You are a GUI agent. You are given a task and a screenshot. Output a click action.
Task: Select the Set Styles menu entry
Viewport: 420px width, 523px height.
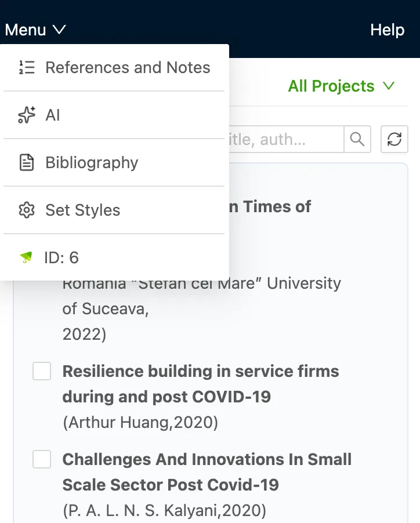[83, 210]
